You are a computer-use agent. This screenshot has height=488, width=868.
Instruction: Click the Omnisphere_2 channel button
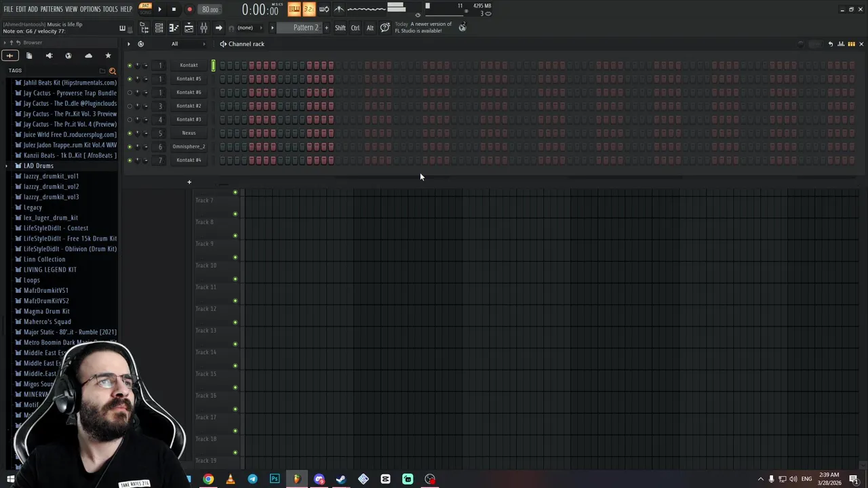189,147
